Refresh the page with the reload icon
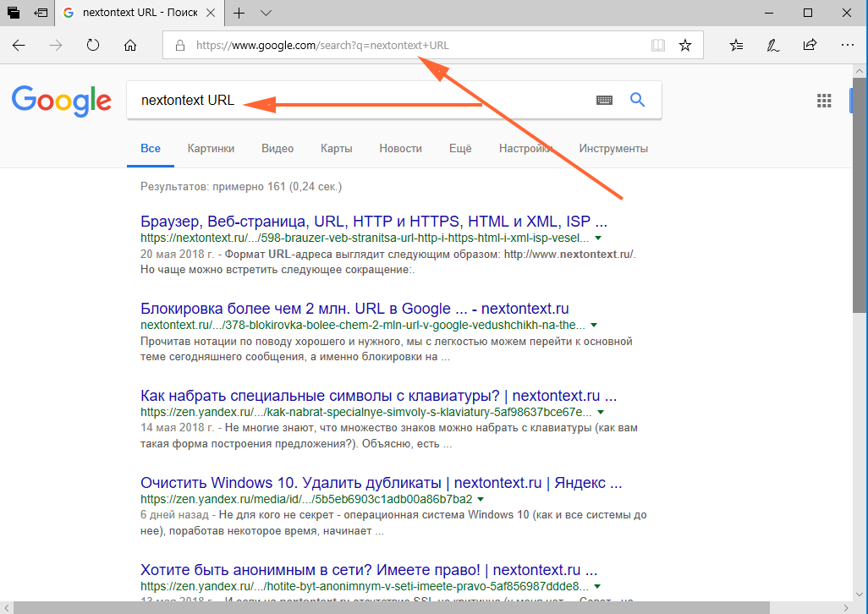 tap(93, 45)
